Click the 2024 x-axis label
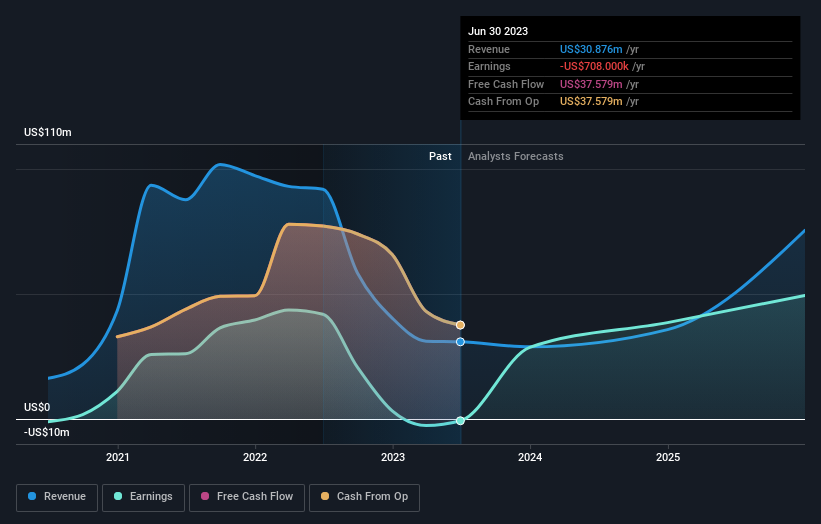This screenshot has height=524, width=821. coord(530,457)
